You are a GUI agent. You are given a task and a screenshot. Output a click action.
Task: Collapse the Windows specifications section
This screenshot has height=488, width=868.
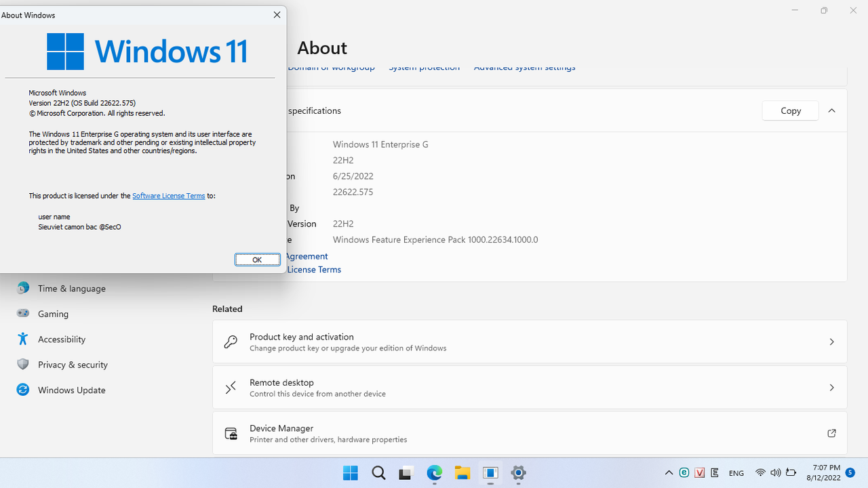coord(831,110)
